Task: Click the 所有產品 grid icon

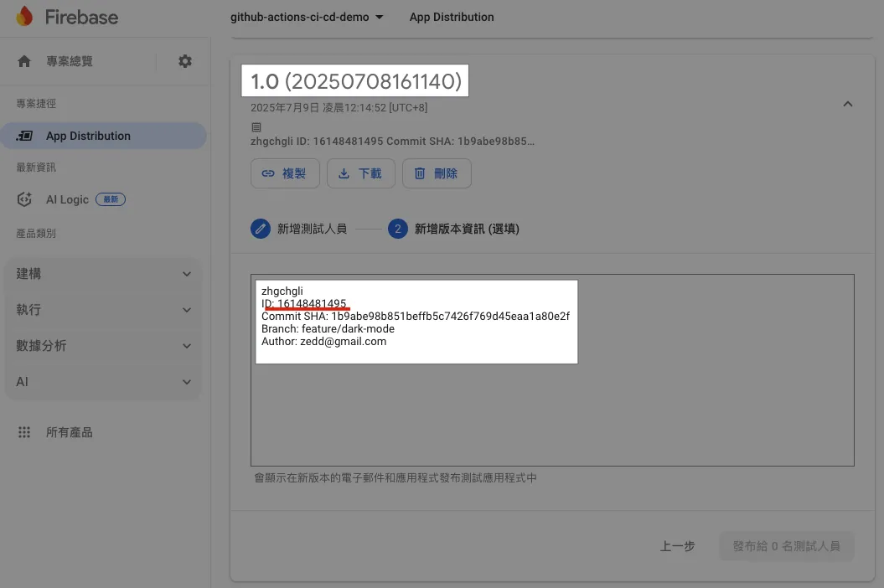Action: (x=24, y=432)
